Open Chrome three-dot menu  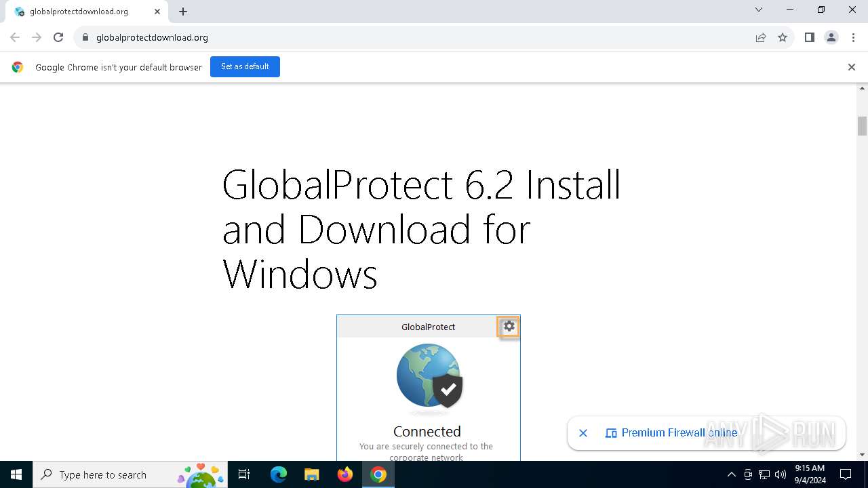(853, 37)
